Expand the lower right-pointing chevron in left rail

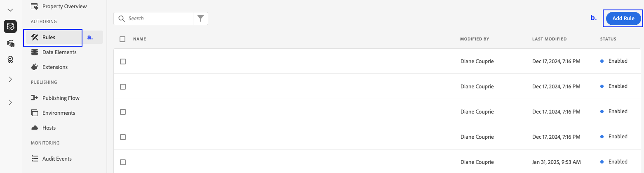pyautogui.click(x=10, y=102)
